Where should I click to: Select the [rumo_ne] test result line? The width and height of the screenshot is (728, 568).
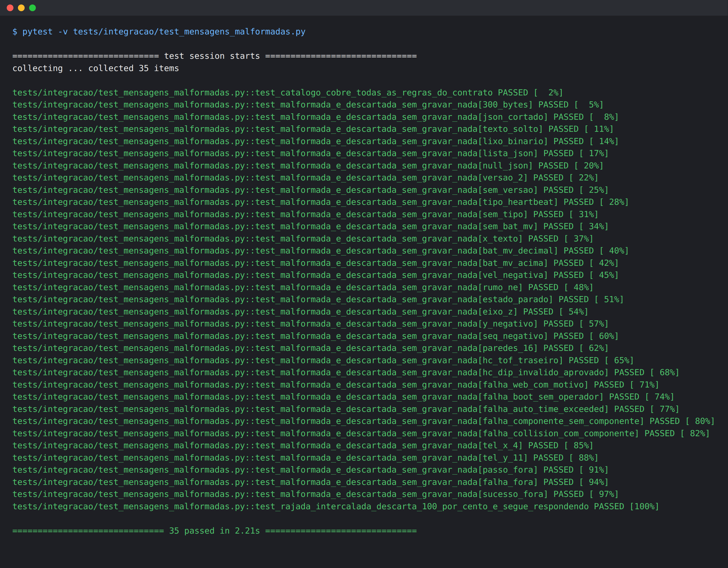tap(303, 287)
